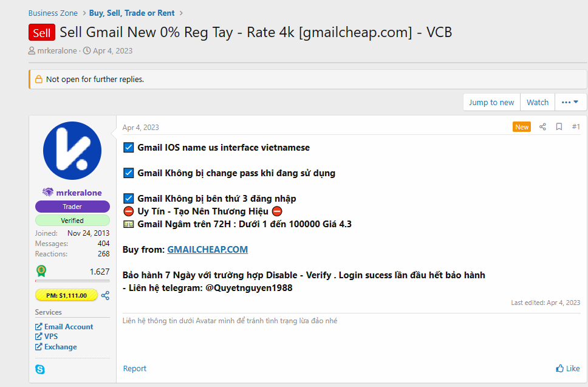Open post permalink #1

coord(576,127)
